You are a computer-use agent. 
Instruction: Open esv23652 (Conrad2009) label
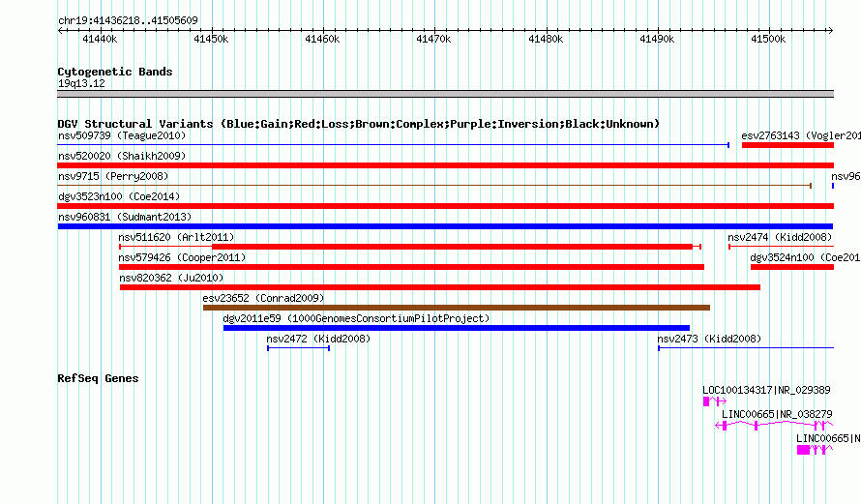click(x=263, y=298)
